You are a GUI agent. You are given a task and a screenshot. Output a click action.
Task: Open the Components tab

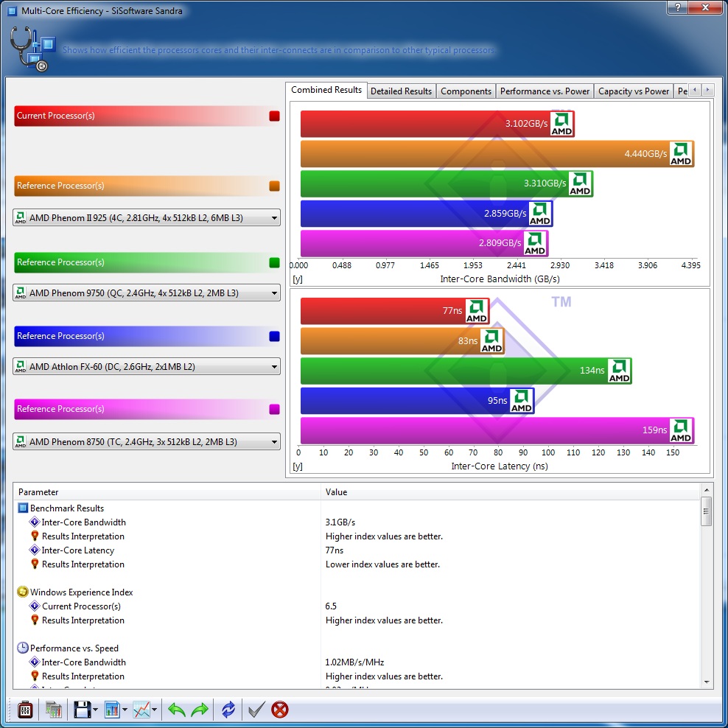(466, 91)
